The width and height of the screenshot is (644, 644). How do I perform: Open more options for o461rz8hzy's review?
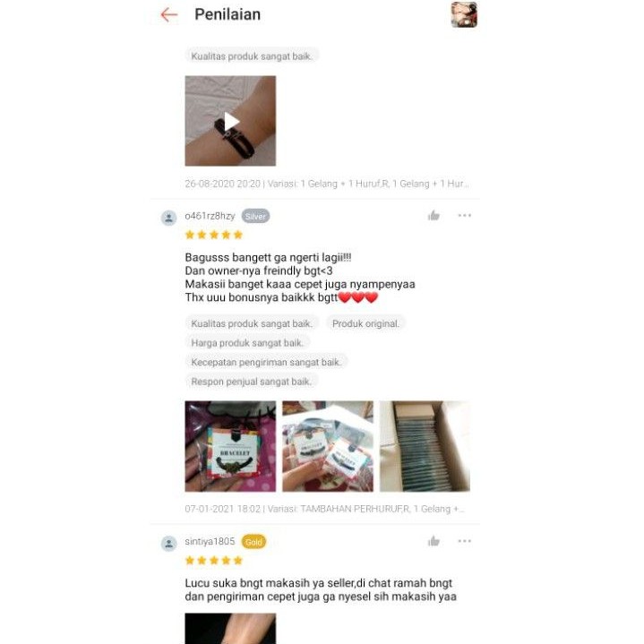[465, 215]
